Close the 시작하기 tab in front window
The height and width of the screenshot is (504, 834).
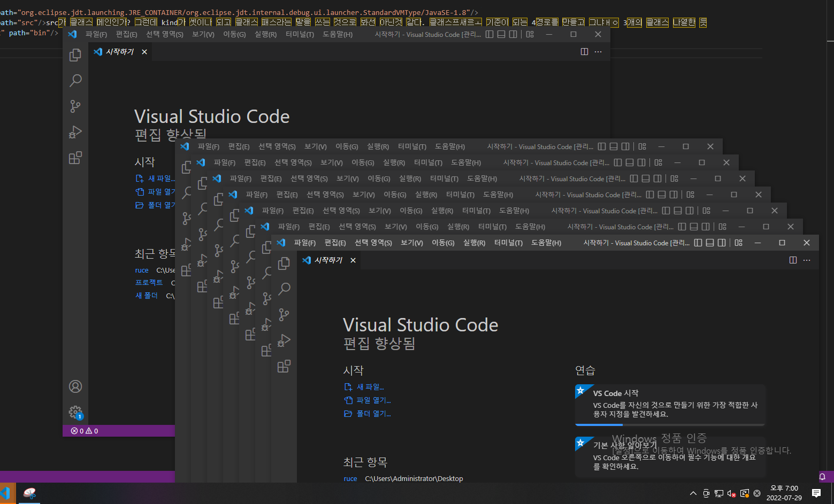point(353,260)
